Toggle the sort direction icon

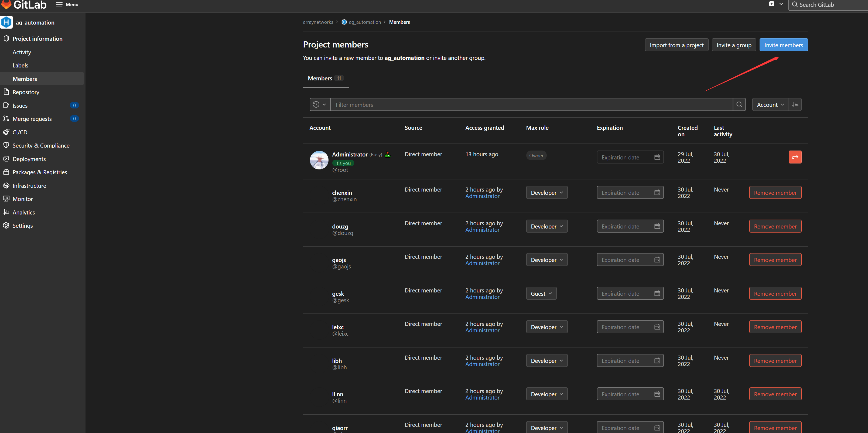(795, 104)
